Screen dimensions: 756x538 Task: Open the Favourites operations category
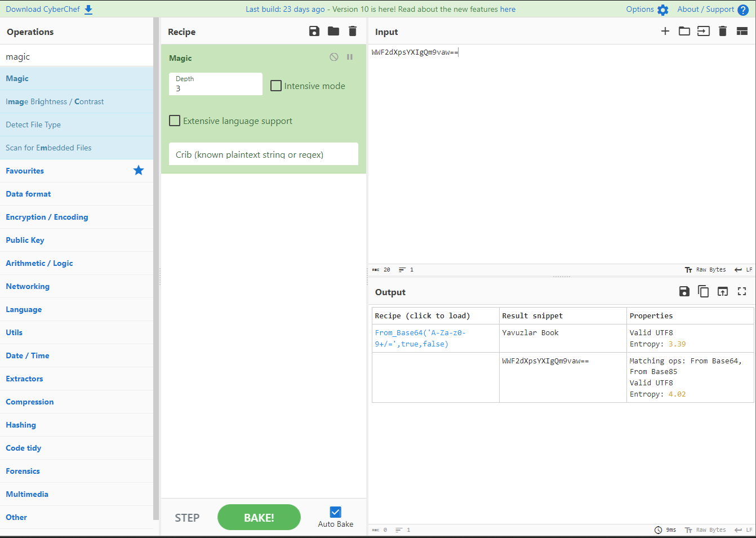pyautogui.click(x=25, y=171)
